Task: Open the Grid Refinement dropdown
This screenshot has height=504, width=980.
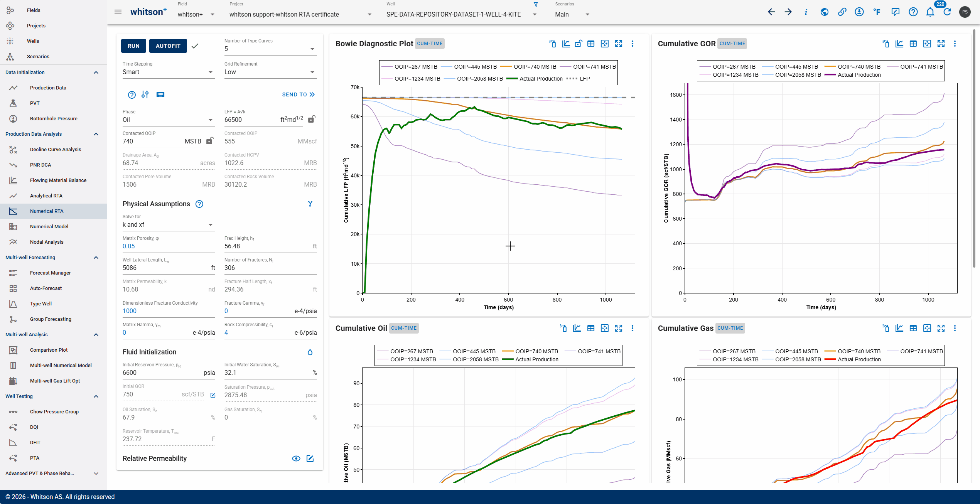Action: pos(270,72)
